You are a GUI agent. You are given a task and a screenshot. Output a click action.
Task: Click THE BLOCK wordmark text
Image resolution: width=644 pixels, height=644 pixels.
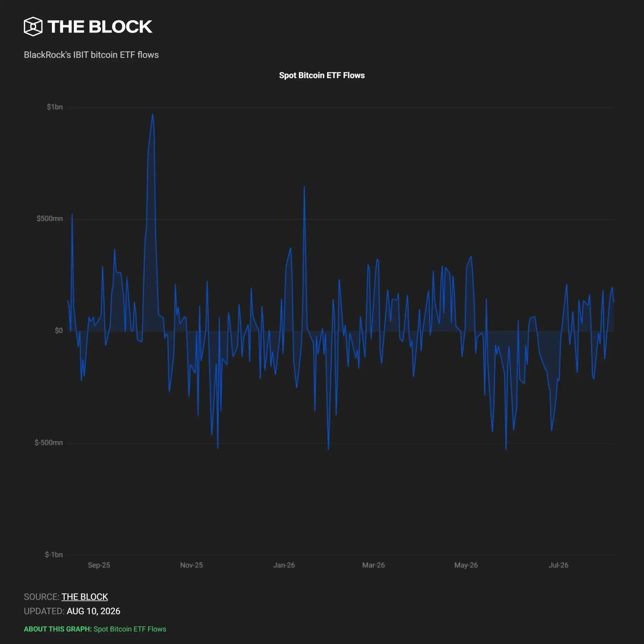100,27
